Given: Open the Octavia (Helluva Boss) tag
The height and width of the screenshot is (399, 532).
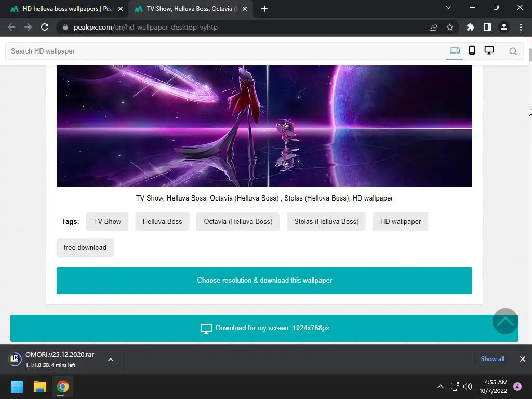Looking at the screenshot, I should (x=238, y=221).
